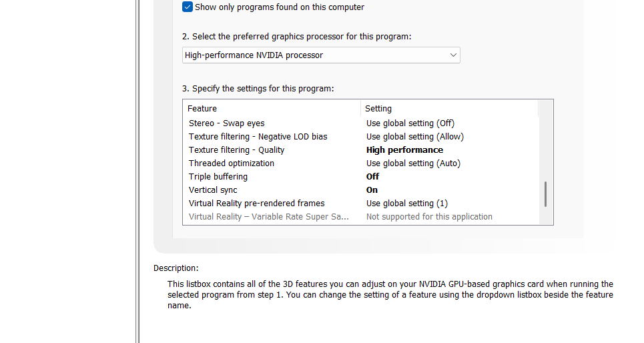Select the Threaded optimization feature row
The height and width of the screenshot is (343, 644).
[231, 163]
